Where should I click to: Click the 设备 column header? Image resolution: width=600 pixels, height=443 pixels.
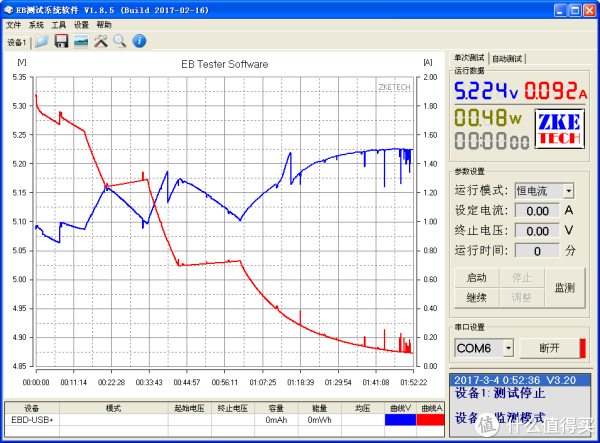point(32,408)
